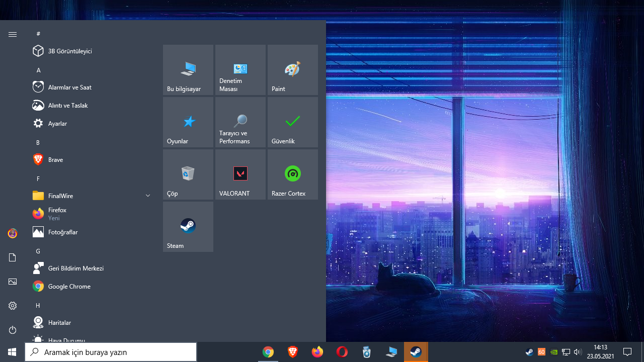Open the Oyunlar star tile
The image size is (644, 362).
[188, 122]
